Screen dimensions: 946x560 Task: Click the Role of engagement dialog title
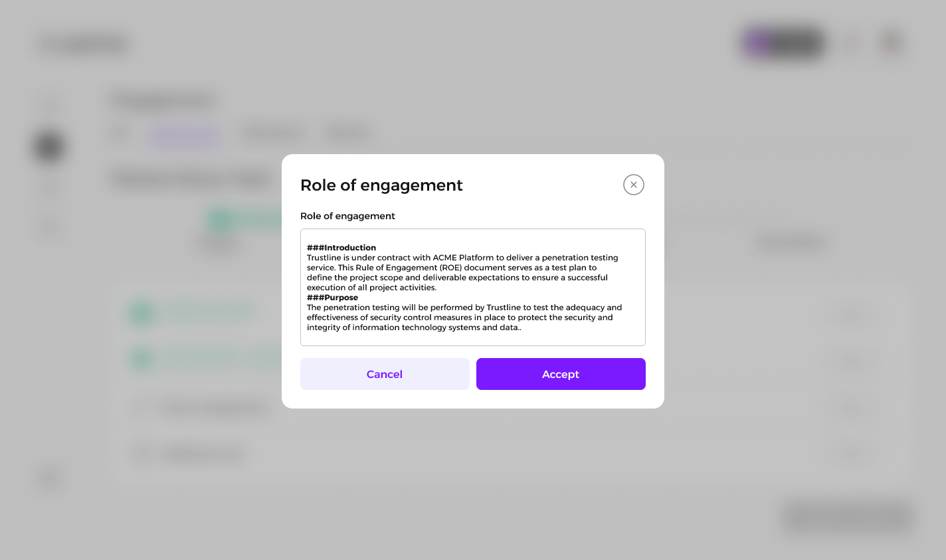tap(381, 185)
